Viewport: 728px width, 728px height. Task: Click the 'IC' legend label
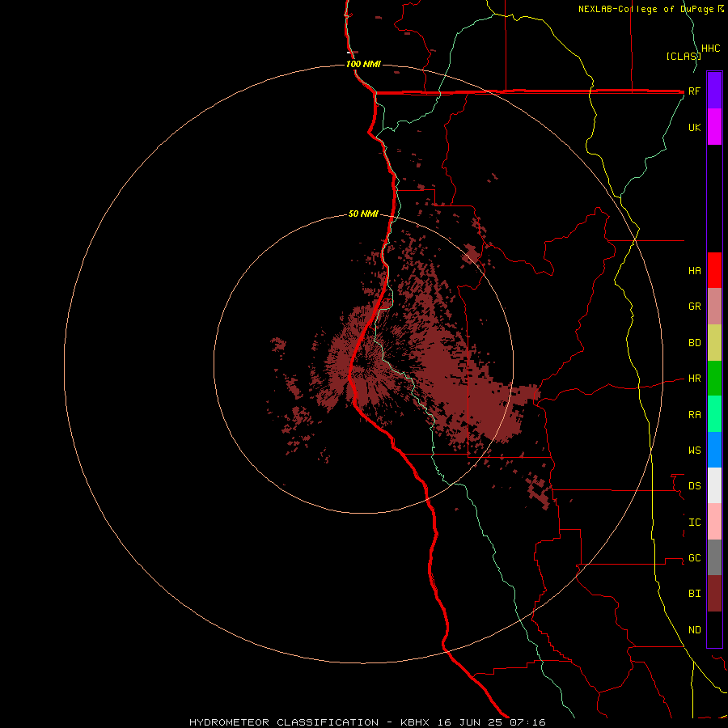click(694, 523)
